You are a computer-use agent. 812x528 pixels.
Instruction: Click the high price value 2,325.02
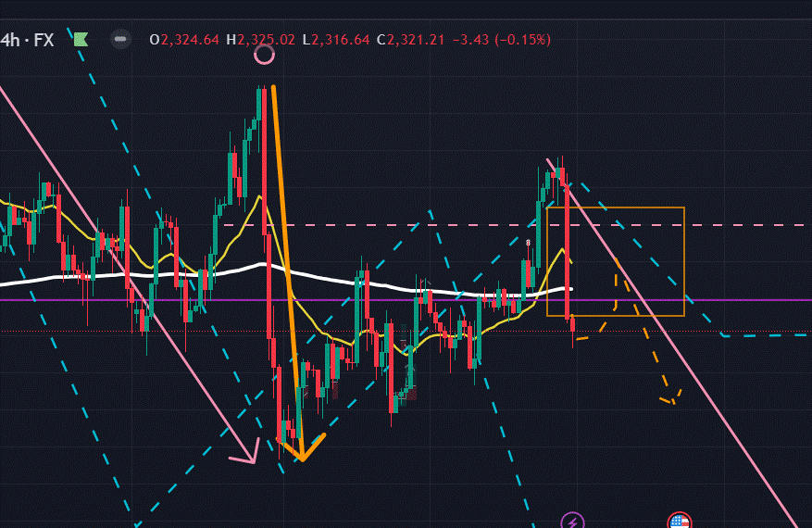point(266,39)
